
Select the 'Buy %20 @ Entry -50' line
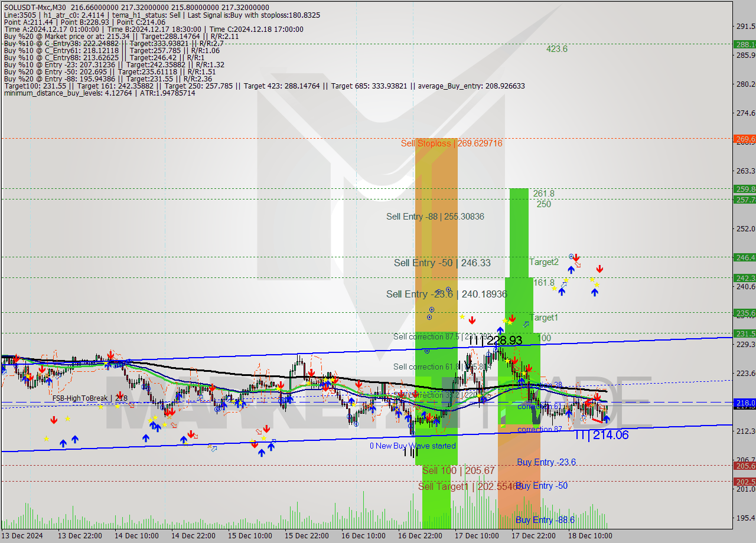pos(110,71)
